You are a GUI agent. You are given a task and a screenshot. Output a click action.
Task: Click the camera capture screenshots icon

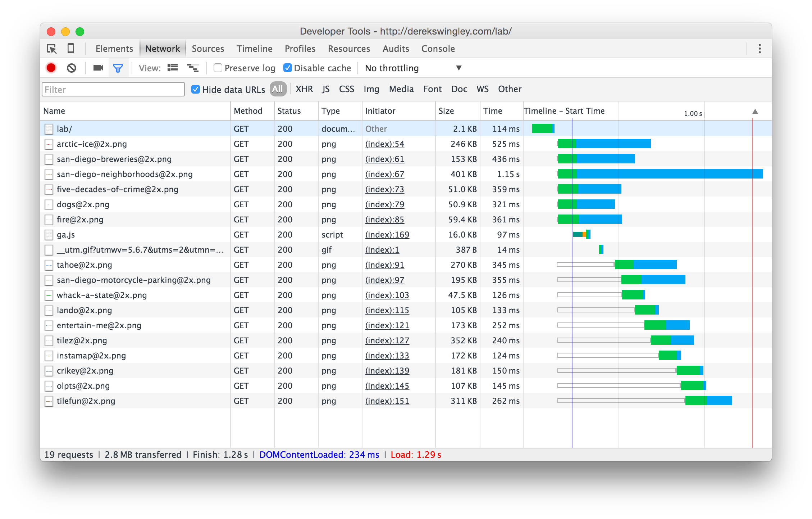(98, 68)
